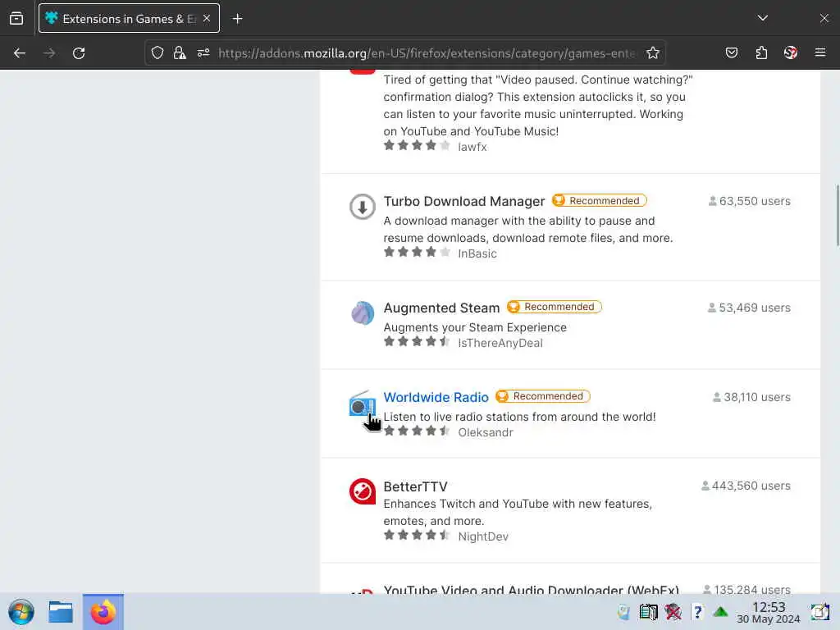Open the Start menu orb

21,612
